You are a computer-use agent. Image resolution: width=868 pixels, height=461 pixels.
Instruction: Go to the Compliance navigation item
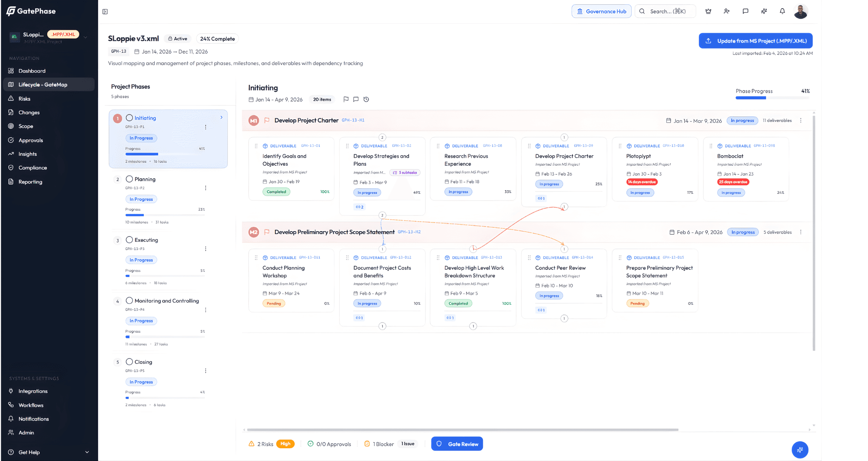coord(32,168)
